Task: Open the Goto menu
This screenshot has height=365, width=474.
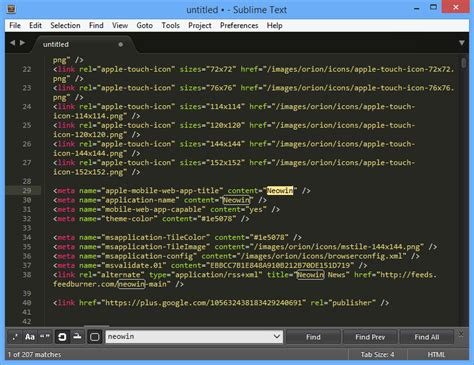Action: click(x=145, y=26)
